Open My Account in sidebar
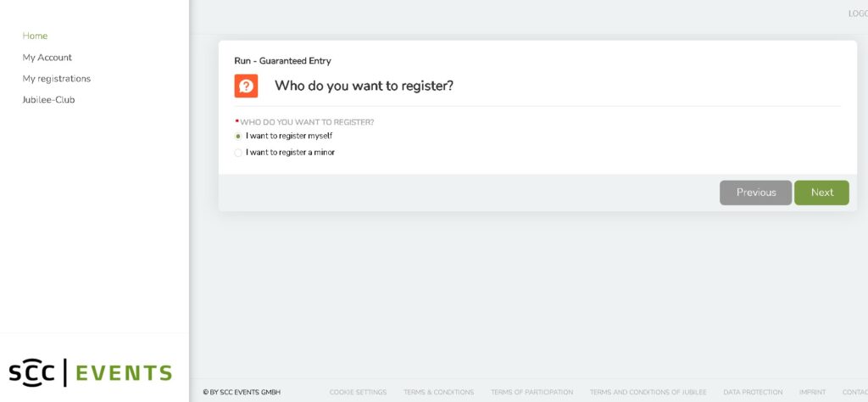Screen dimensions: 868x402 pos(47,58)
